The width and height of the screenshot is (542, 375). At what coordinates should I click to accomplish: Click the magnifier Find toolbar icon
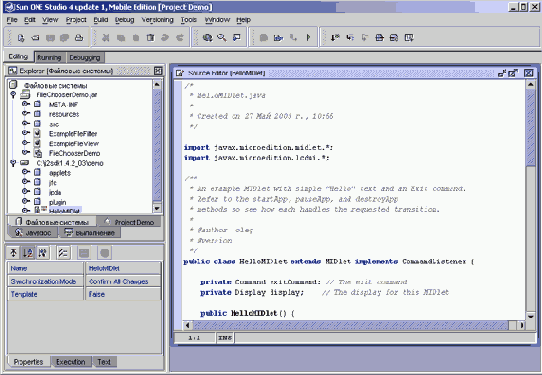[x=222, y=38]
